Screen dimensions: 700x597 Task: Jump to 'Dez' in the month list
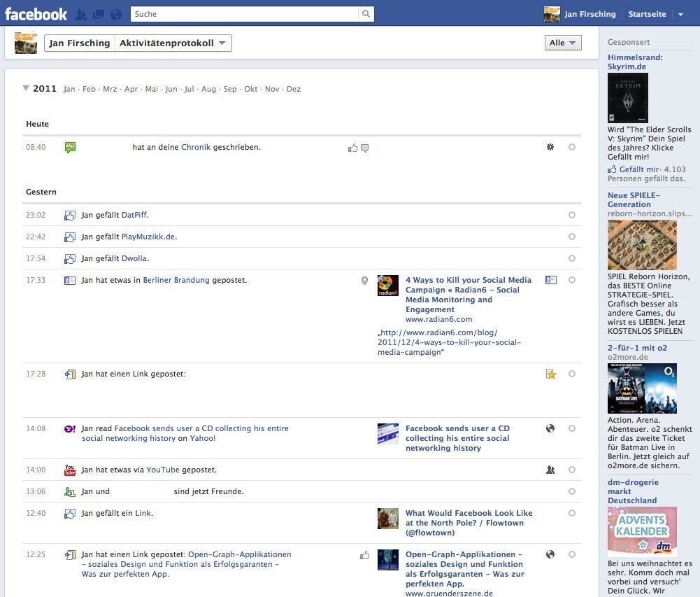[294, 89]
